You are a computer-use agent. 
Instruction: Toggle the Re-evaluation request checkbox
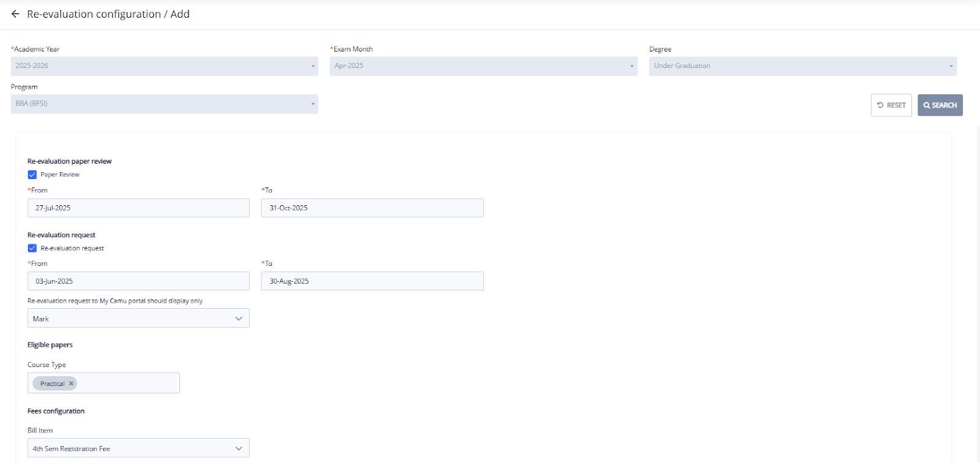pos(32,248)
